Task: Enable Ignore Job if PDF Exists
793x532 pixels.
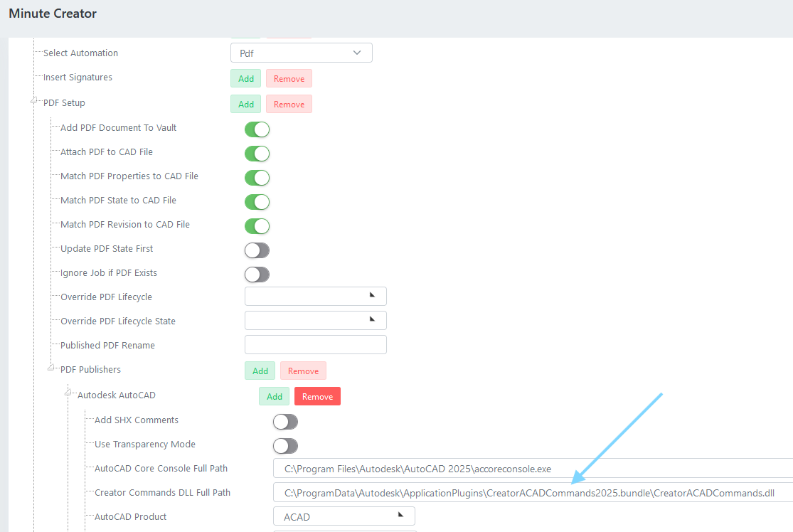Action: click(x=257, y=275)
